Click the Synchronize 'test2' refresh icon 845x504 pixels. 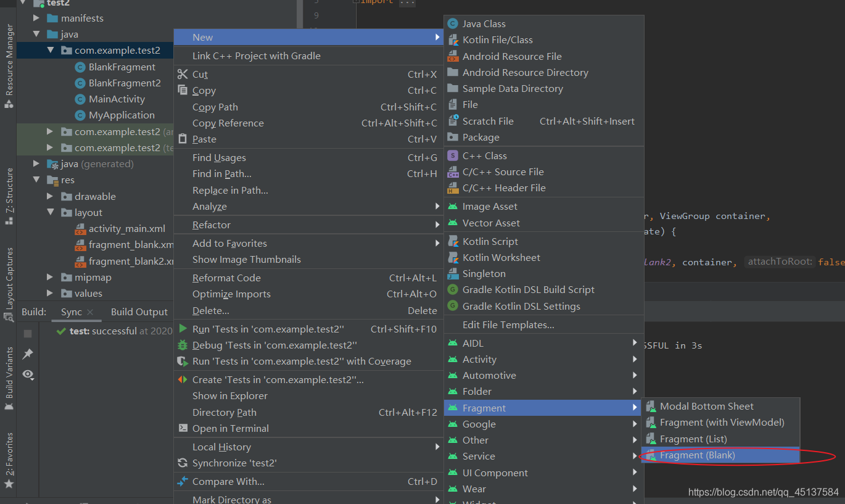pos(183,463)
